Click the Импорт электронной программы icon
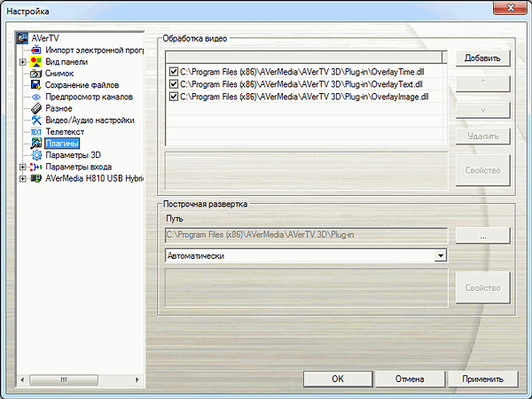Viewport: 532px width, 399px height. 36,50
